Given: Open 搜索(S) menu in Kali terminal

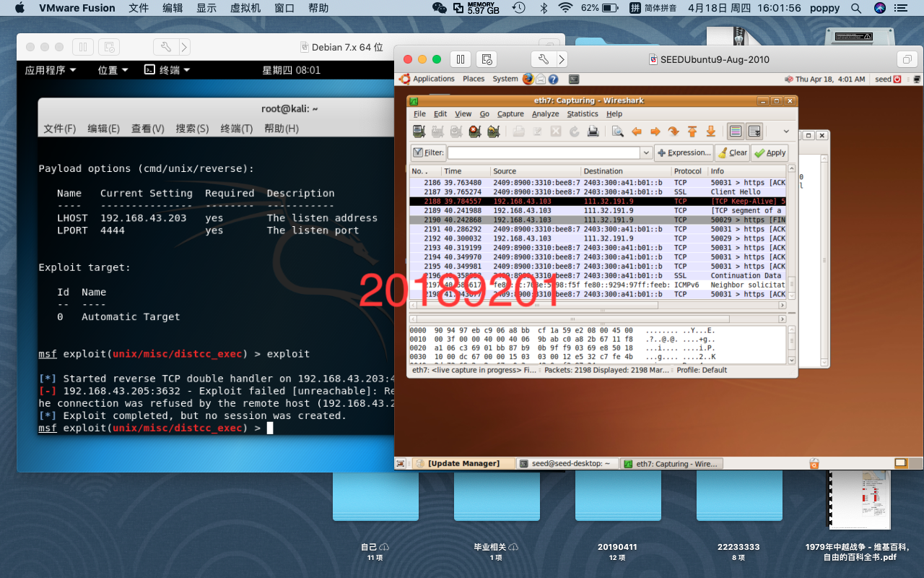Looking at the screenshot, I should coord(192,129).
